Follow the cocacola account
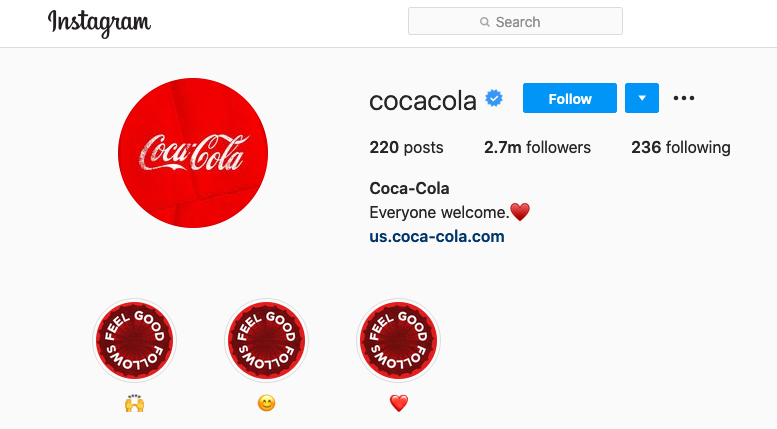Screen dimensions: 777x429 click(570, 98)
